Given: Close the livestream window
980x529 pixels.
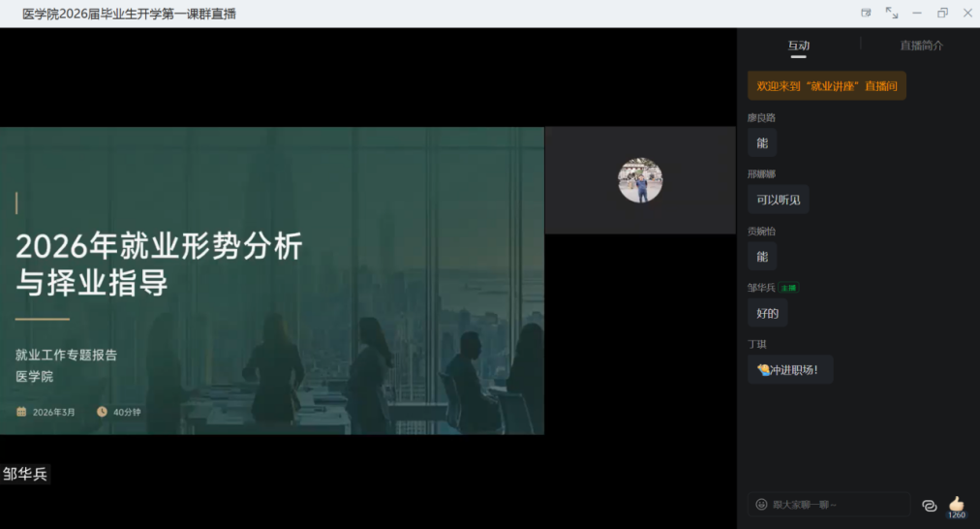Looking at the screenshot, I should point(967,13).
